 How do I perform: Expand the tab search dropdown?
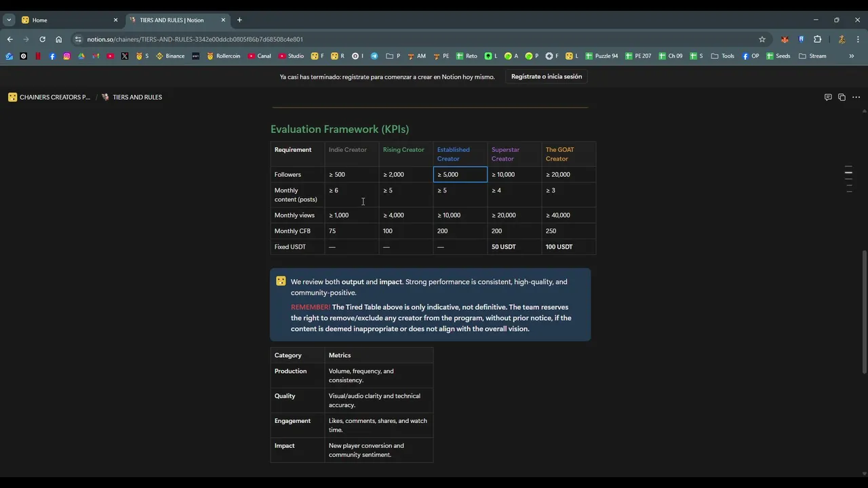9,20
